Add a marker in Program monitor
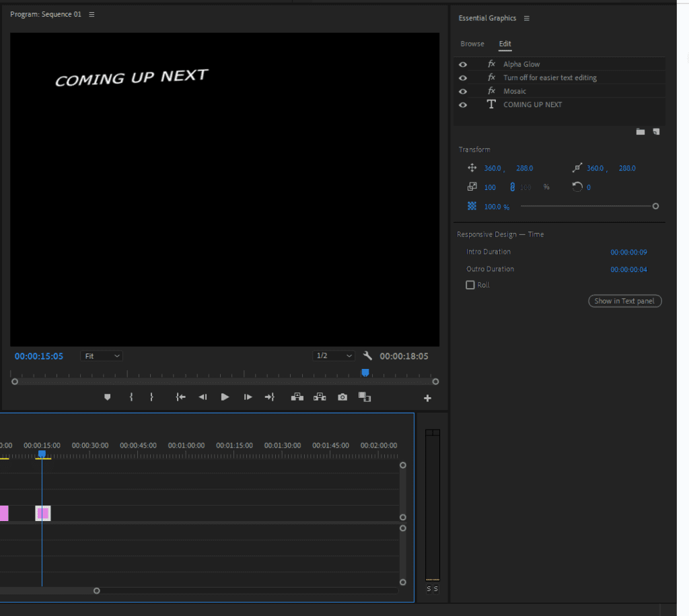The image size is (689, 616). 107,397
